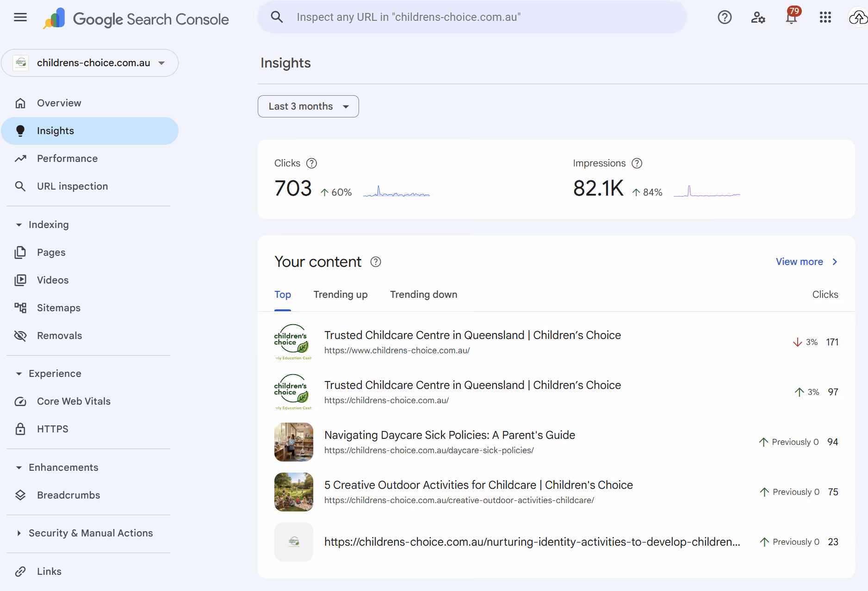868x591 pixels.
Task: Open Performance in the sidebar
Action: pyautogui.click(x=90, y=159)
